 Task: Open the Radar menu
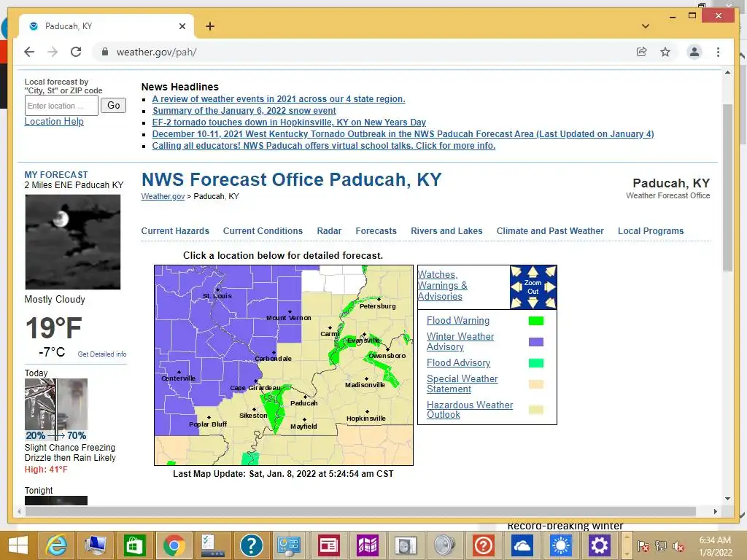click(x=329, y=231)
